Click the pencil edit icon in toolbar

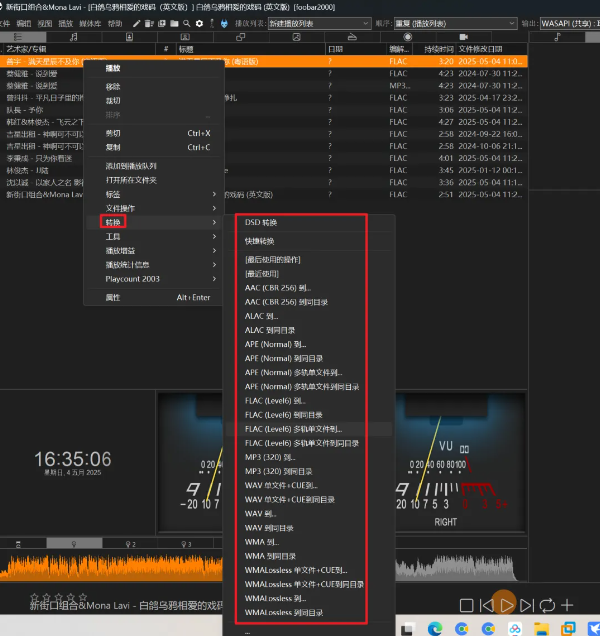[x=136, y=24]
